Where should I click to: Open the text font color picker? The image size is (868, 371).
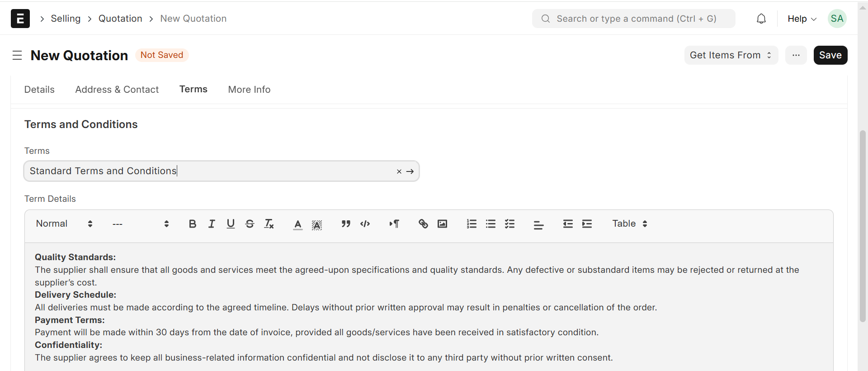(x=297, y=224)
